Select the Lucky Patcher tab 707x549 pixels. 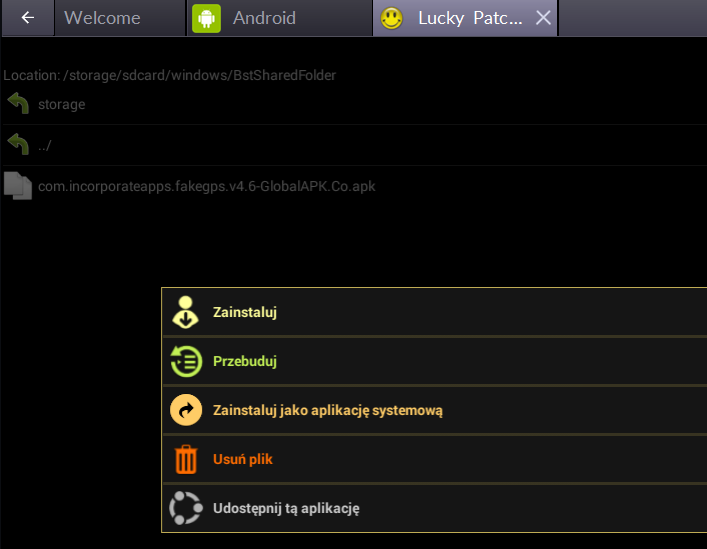click(x=465, y=18)
